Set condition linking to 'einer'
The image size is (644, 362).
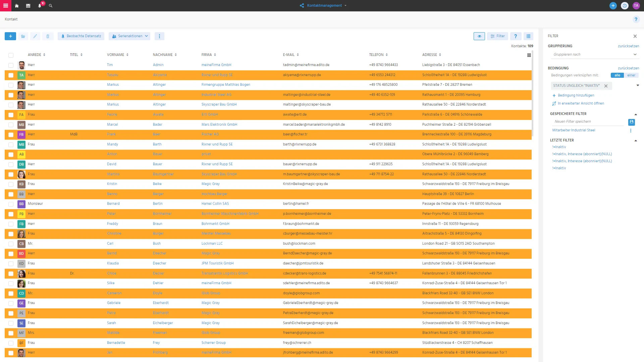point(631,75)
